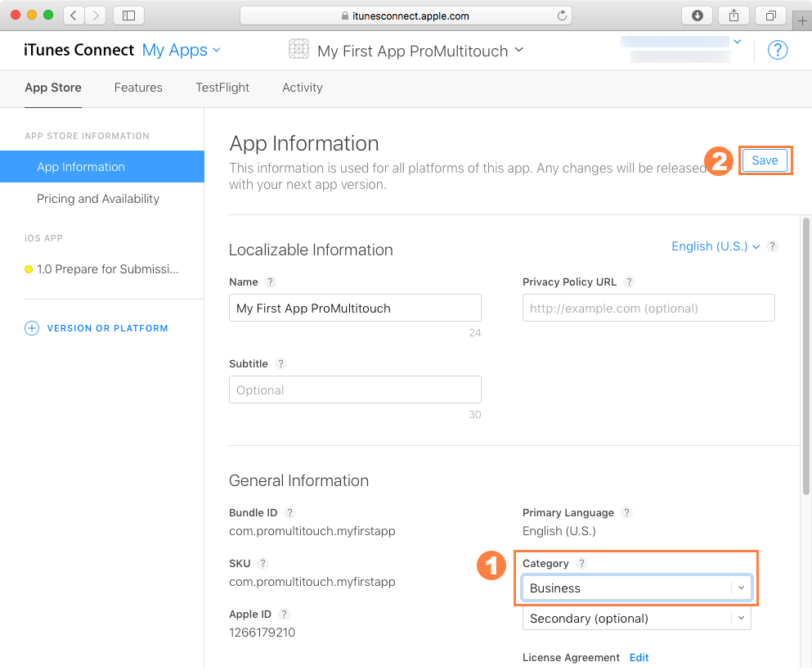Click the app placeholder icon in header
Image resolution: width=812 pixels, height=671 pixels.
pyautogui.click(x=298, y=49)
